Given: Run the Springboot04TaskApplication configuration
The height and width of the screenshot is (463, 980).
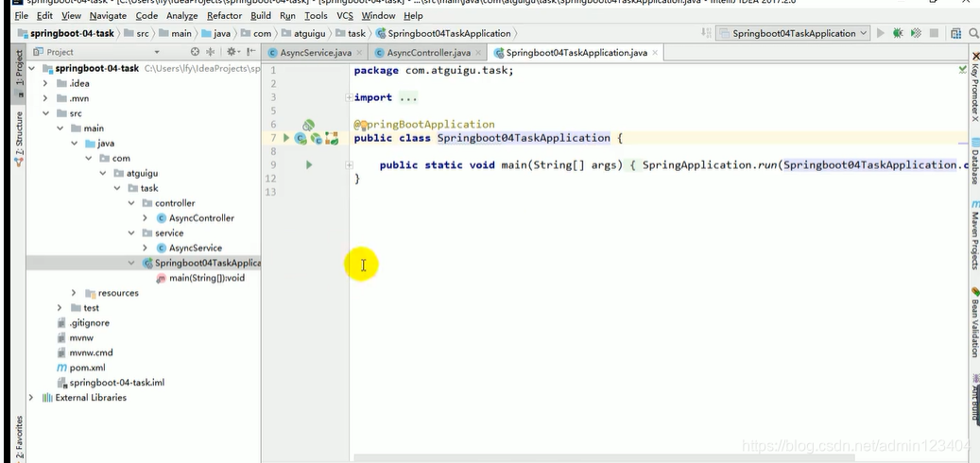Looking at the screenshot, I should click(881, 33).
